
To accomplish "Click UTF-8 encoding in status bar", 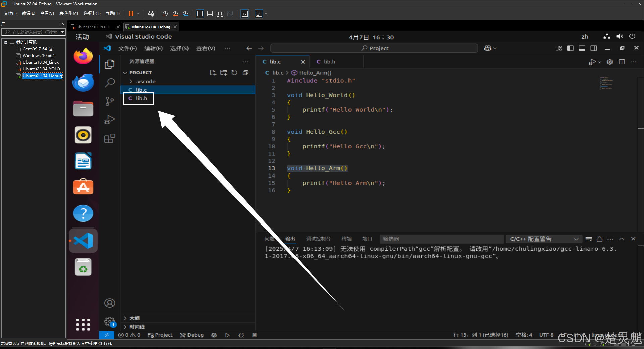I will (546, 335).
